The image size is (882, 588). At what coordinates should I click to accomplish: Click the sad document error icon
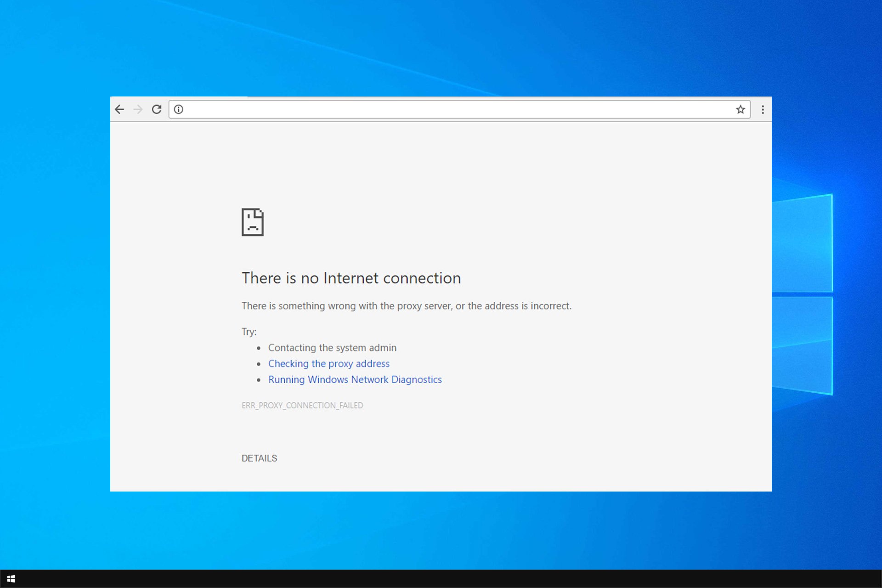point(252,221)
